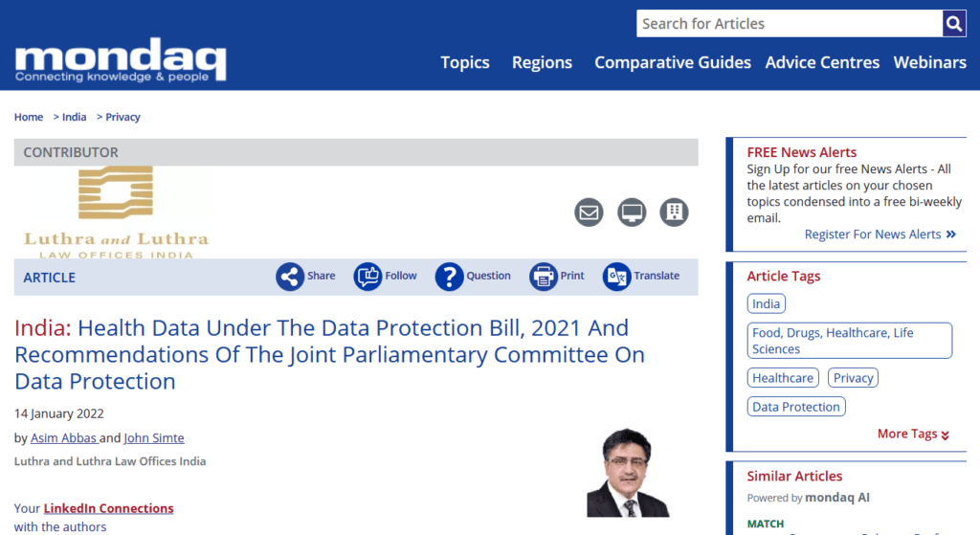
Task: Click the Follow icon
Action: point(367,277)
